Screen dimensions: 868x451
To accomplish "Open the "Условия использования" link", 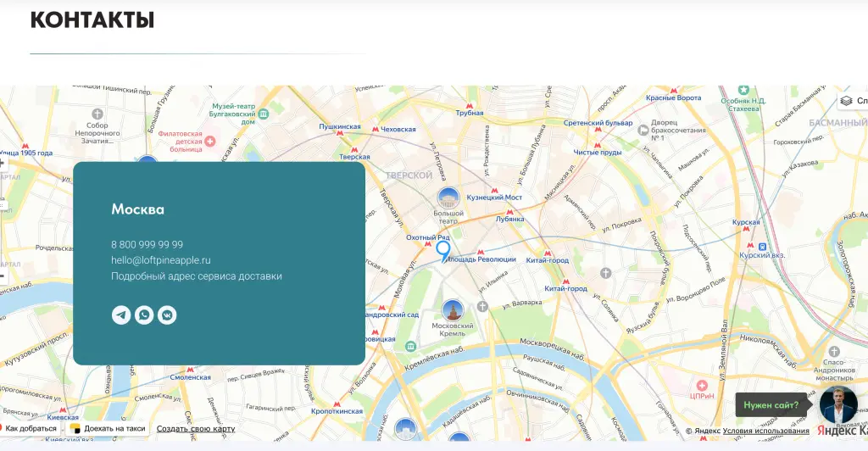I will [765, 431].
